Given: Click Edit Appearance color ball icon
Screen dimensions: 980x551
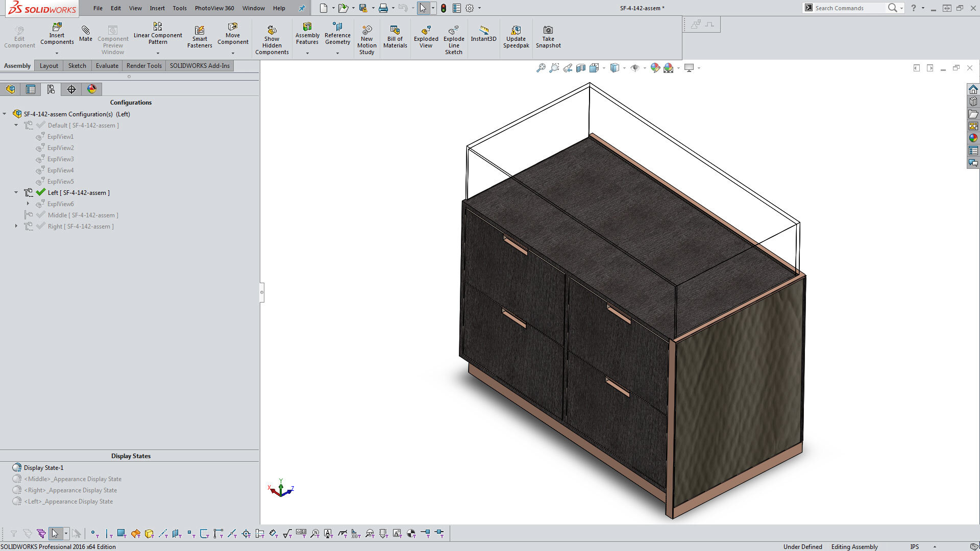Looking at the screenshot, I should pyautogui.click(x=655, y=68).
